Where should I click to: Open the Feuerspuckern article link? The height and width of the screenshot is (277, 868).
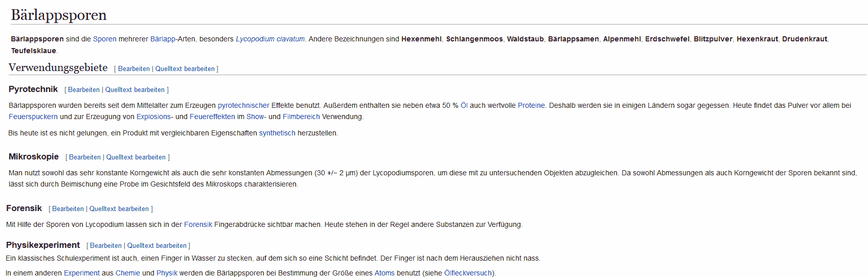(x=33, y=117)
